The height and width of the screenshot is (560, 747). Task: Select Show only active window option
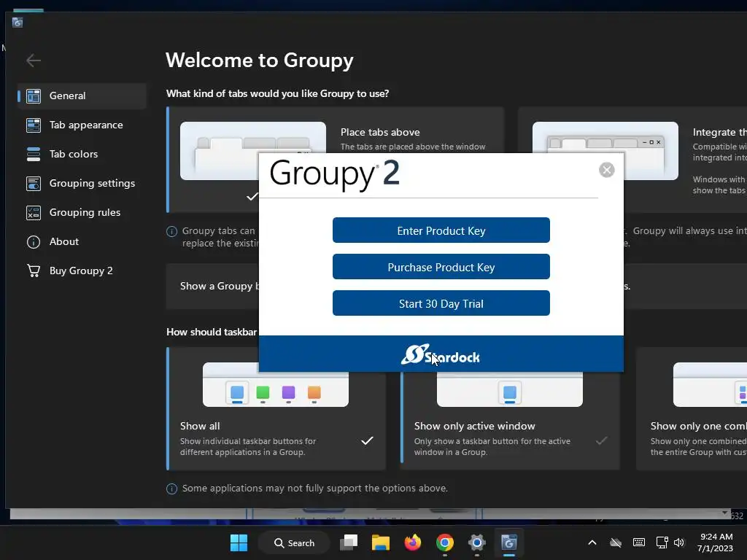[x=510, y=421]
